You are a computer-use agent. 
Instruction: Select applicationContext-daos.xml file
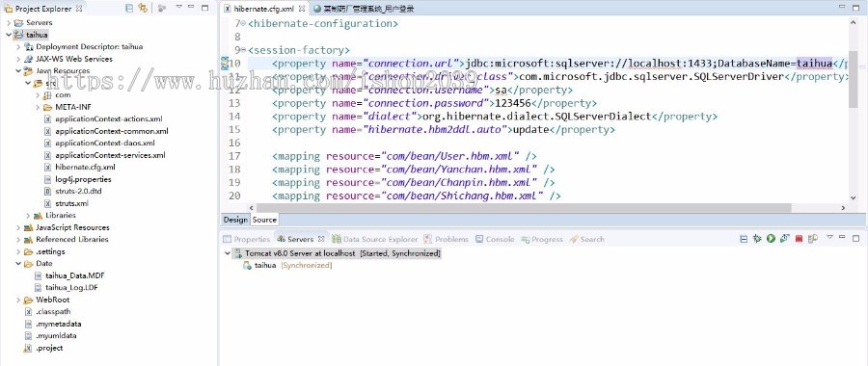[99, 144]
